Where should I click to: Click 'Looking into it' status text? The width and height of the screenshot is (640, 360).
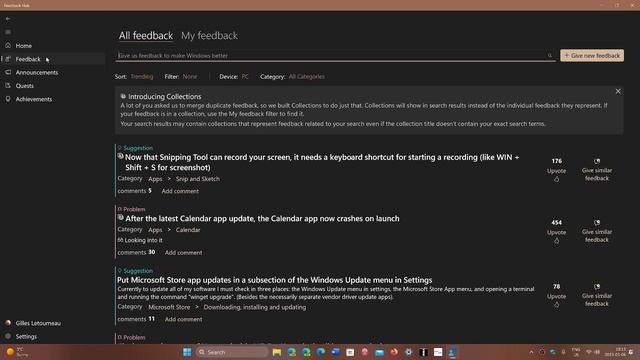point(143,240)
